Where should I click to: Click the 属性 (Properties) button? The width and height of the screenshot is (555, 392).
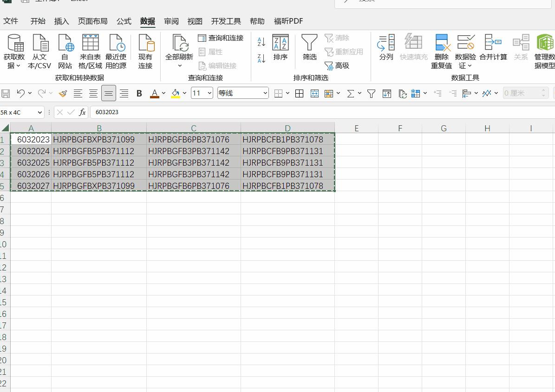click(210, 51)
